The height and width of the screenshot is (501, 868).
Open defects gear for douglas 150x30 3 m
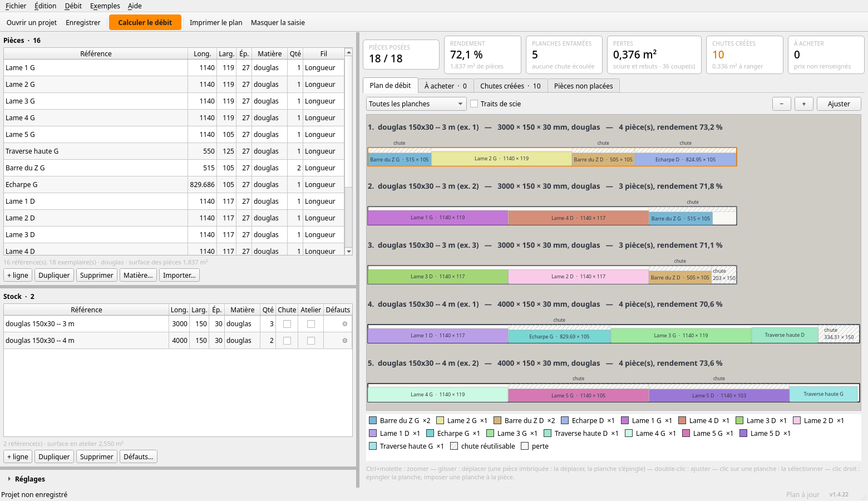tap(345, 324)
